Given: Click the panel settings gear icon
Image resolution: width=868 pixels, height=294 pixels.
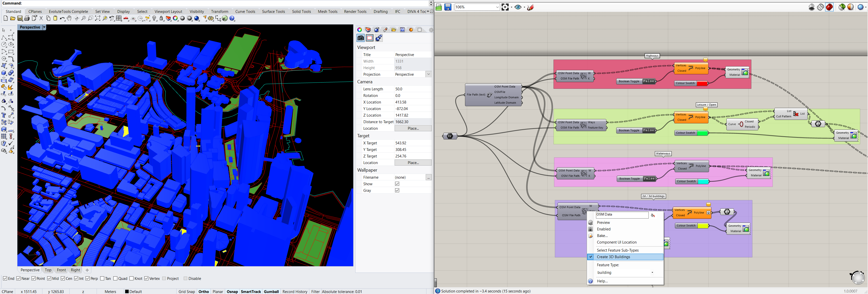Looking at the screenshot, I should 431,30.
